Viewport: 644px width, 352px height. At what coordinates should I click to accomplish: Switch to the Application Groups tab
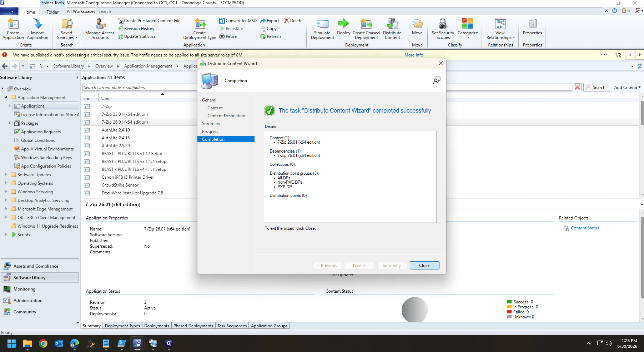269,326
